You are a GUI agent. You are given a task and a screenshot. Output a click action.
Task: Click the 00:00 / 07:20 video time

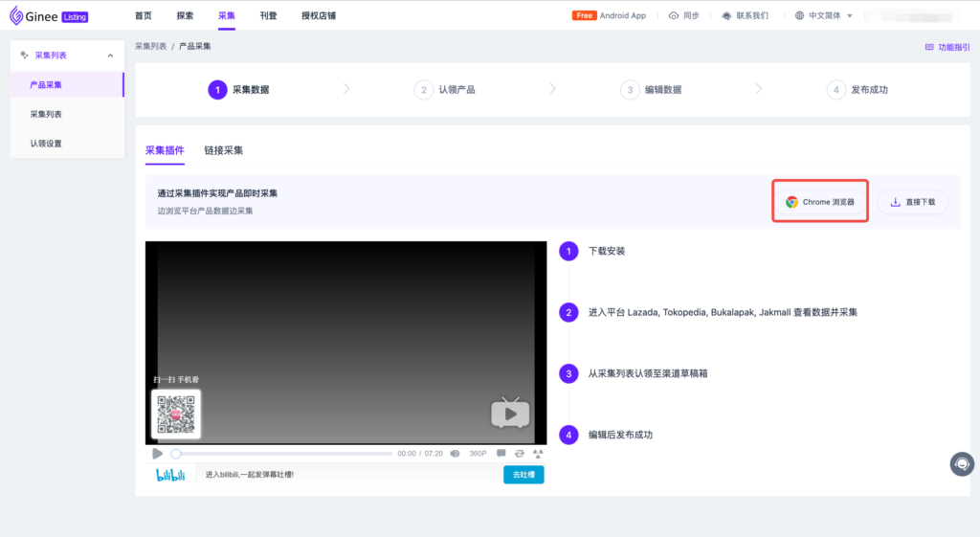pyautogui.click(x=420, y=454)
